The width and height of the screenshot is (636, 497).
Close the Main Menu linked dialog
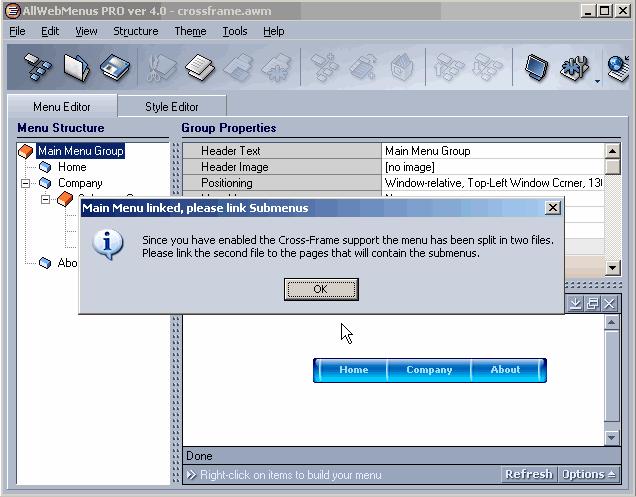[552, 208]
